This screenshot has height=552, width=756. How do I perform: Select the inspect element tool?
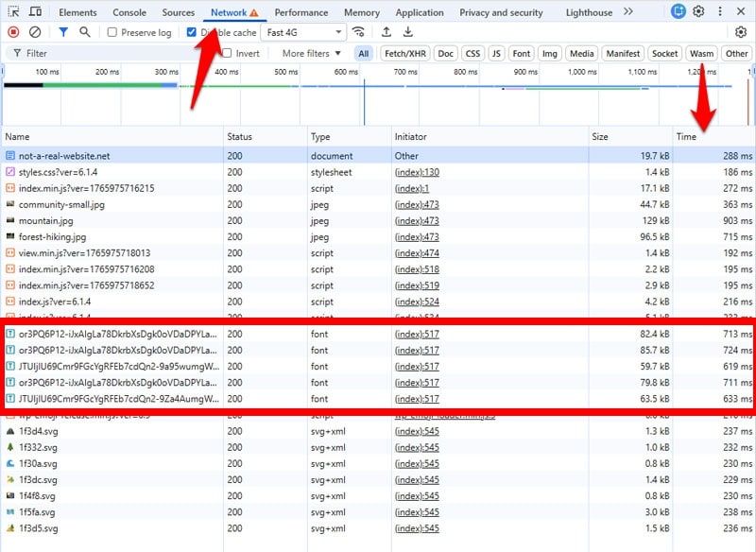coord(15,12)
